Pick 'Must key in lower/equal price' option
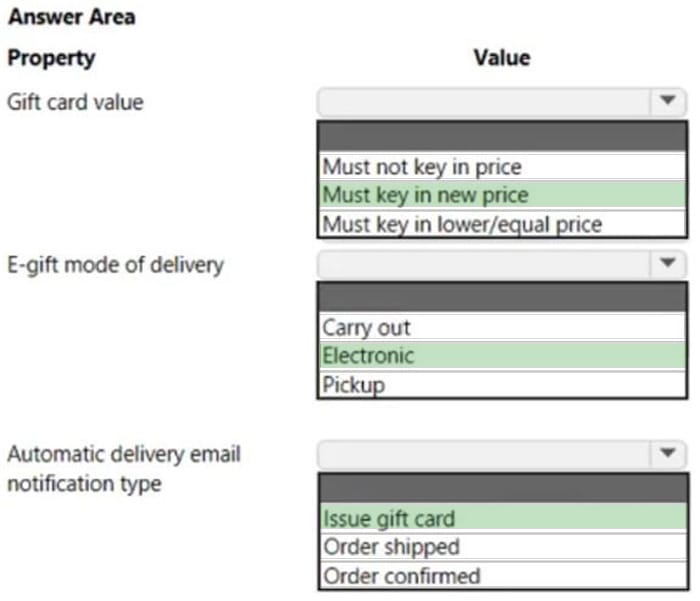The image size is (700, 601). [x=502, y=223]
